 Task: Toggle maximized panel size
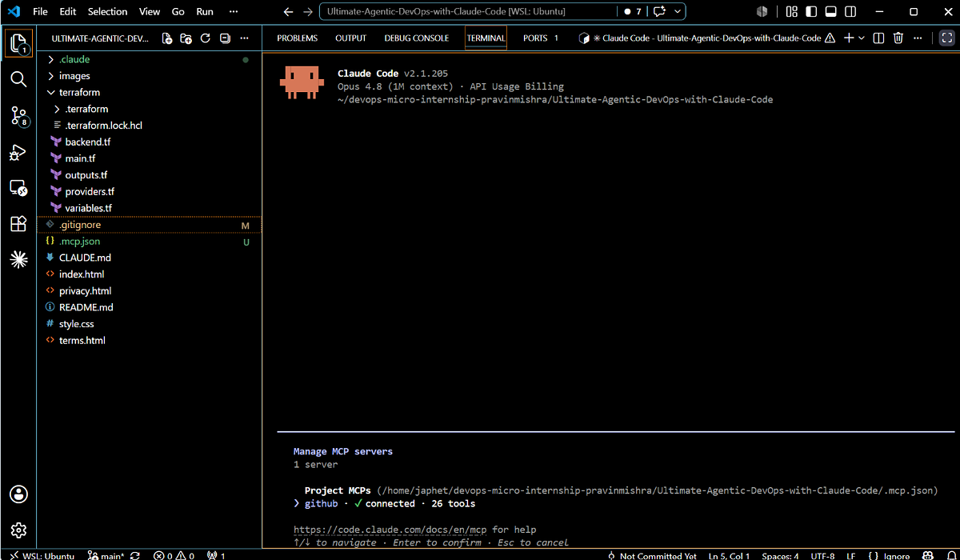946,38
